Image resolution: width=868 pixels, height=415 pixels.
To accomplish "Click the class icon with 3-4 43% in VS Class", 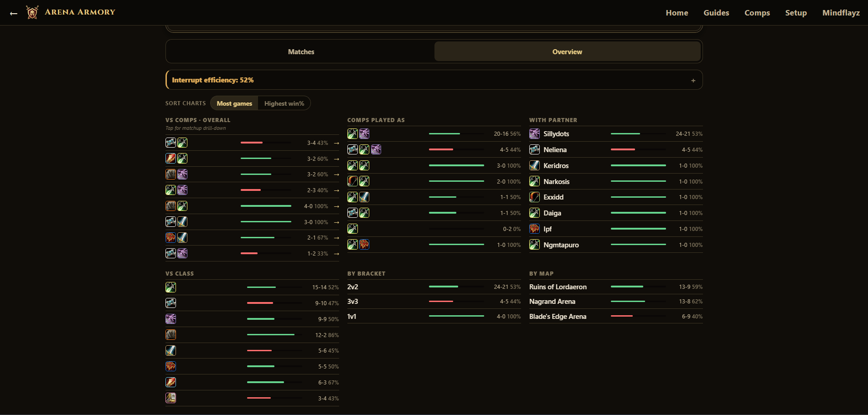I will pyautogui.click(x=170, y=398).
